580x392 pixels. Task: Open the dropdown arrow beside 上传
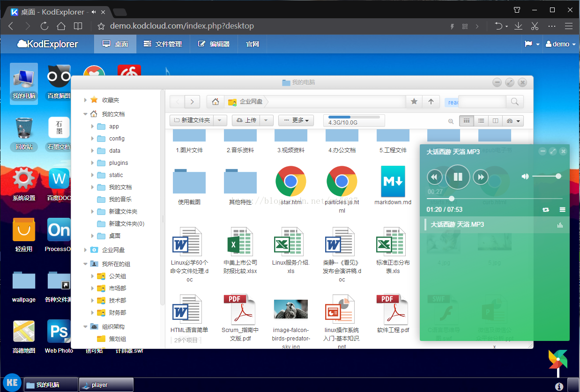[267, 120]
